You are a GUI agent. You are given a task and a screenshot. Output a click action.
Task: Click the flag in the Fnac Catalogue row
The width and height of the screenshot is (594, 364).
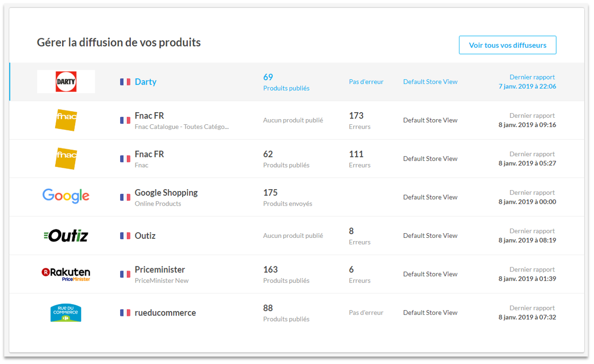point(125,120)
